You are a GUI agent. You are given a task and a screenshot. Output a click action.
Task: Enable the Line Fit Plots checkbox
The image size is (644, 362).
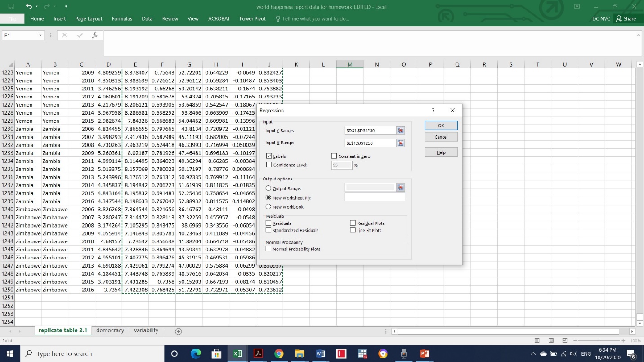tap(353, 230)
